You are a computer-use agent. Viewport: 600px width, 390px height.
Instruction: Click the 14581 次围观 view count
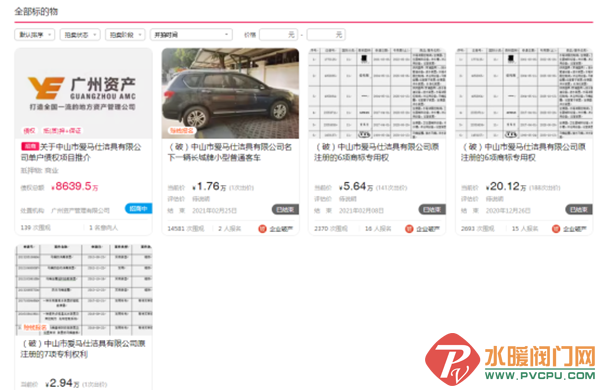pos(186,229)
